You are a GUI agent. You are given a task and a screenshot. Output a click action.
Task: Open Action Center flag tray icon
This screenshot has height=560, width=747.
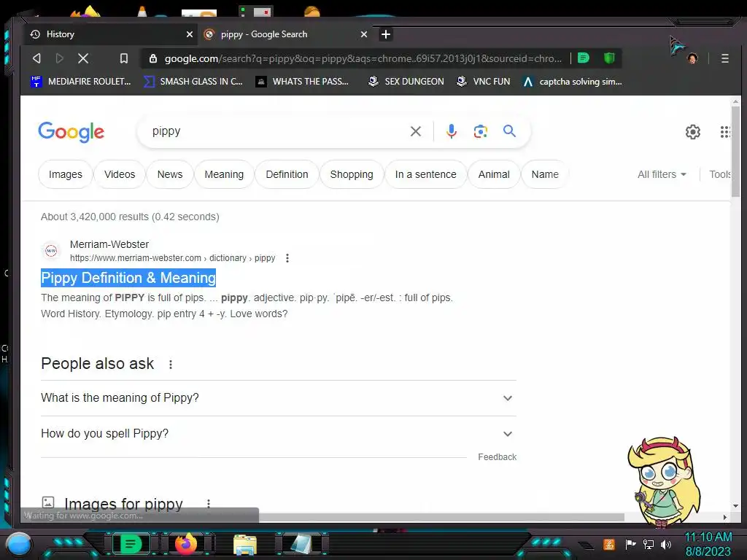pos(630,544)
